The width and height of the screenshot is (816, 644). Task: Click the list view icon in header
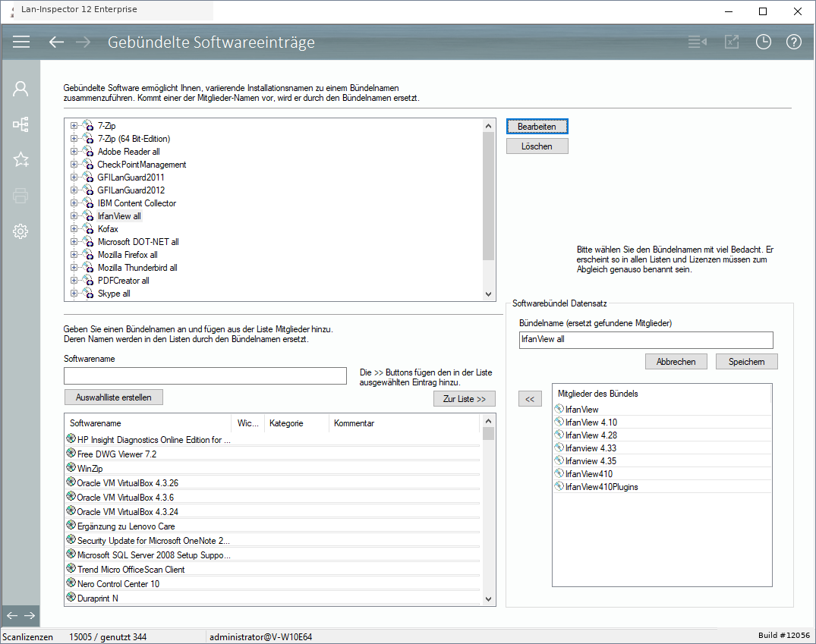click(x=698, y=42)
